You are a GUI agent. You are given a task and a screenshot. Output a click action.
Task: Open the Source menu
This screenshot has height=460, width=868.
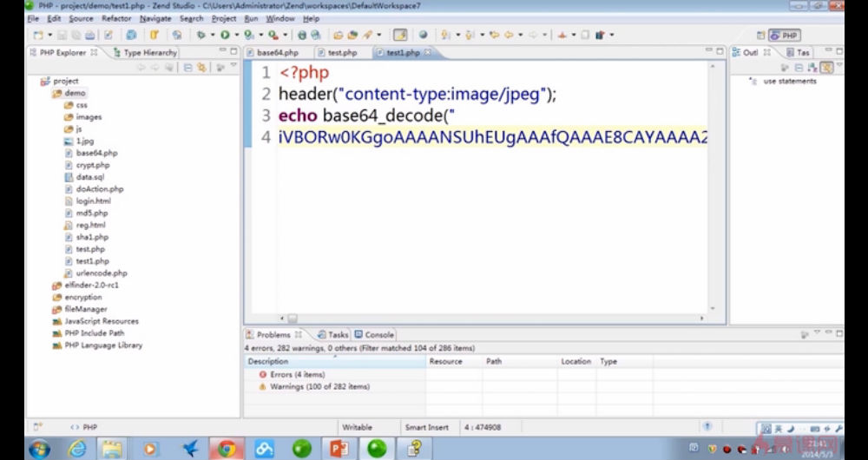tap(81, 19)
